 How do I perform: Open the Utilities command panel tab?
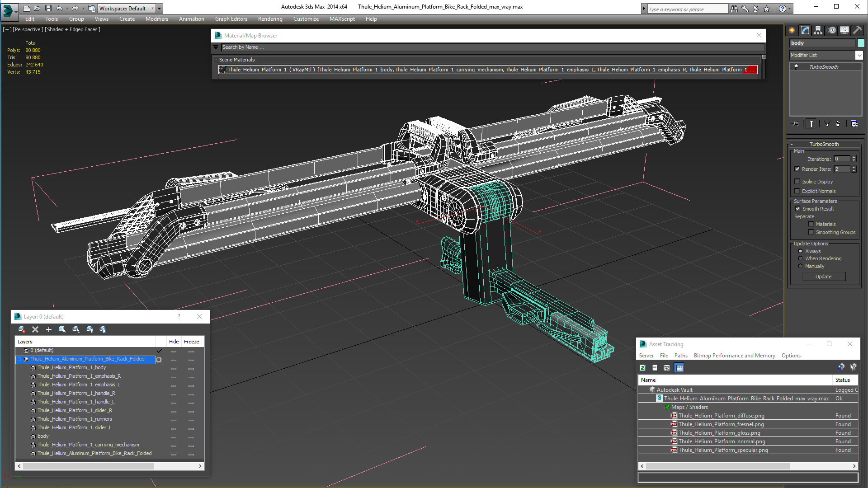[x=857, y=30]
